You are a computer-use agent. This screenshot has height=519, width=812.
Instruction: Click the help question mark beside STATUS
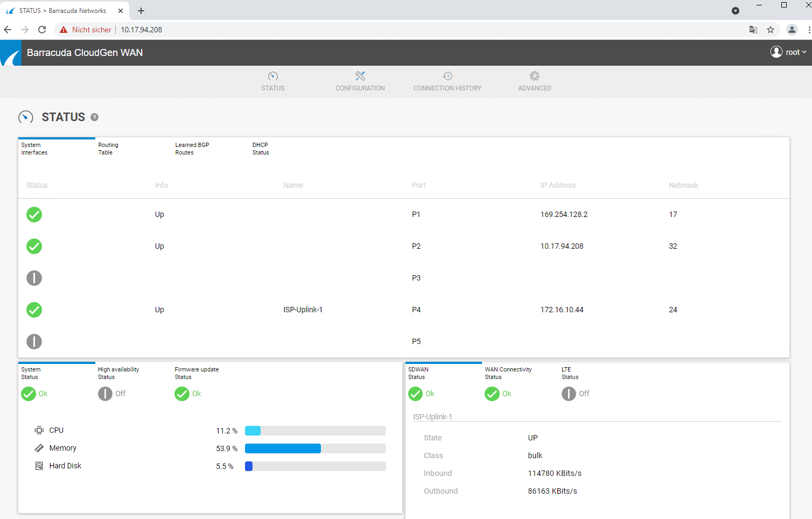click(94, 117)
